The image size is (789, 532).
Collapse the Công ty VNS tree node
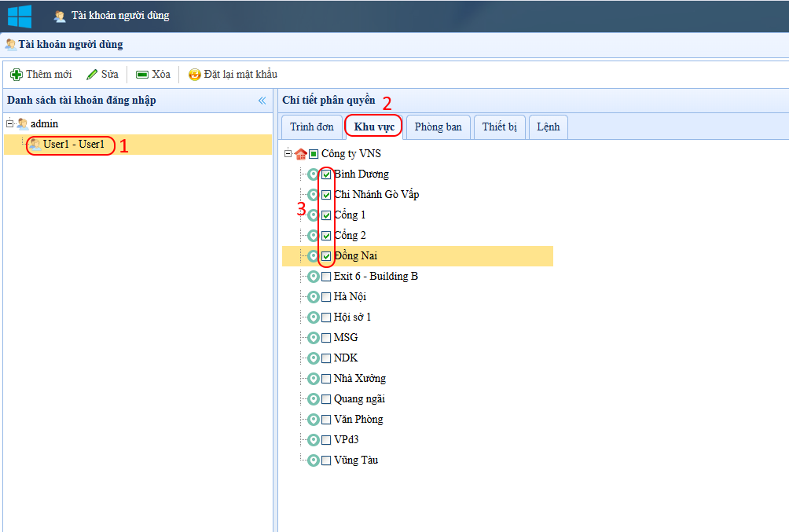click(x=288, y=154)
